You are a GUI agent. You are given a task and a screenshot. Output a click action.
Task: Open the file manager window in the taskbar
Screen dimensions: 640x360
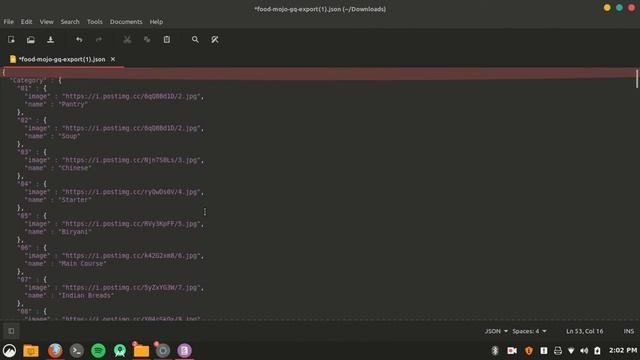141,351
